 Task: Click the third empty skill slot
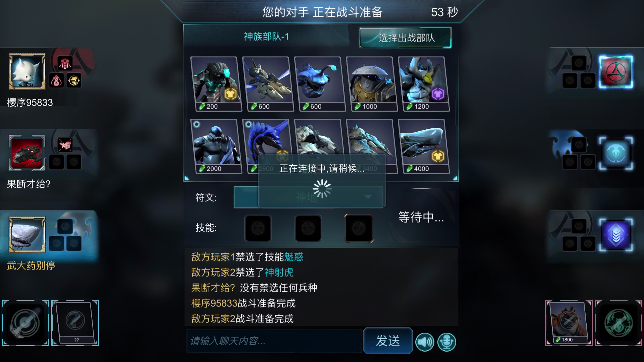tap(359, 228)
